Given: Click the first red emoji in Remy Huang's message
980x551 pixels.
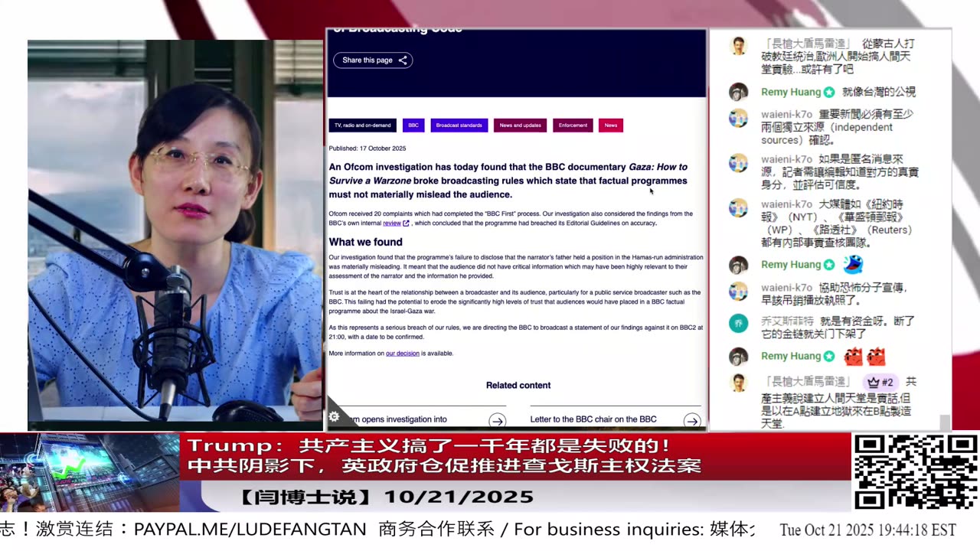Looking at the screenshot, I should [x=853, y=357].
